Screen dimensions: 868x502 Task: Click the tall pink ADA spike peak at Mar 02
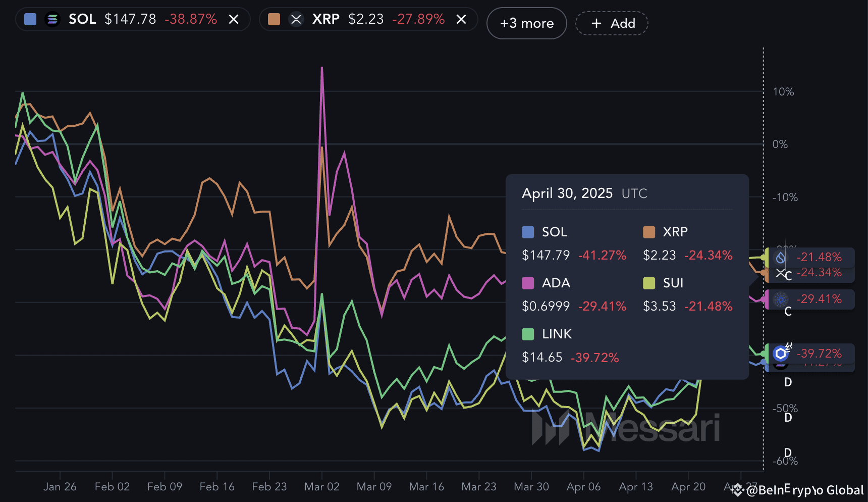pyautogui.click(x=322, y=68)
